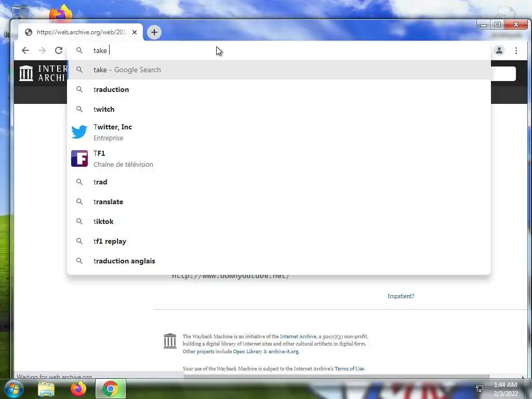Pick the 'Twitter, Inc' Entreprise suggestion
The height and width of the screenshot is (399, 532).
click(279, 132)
